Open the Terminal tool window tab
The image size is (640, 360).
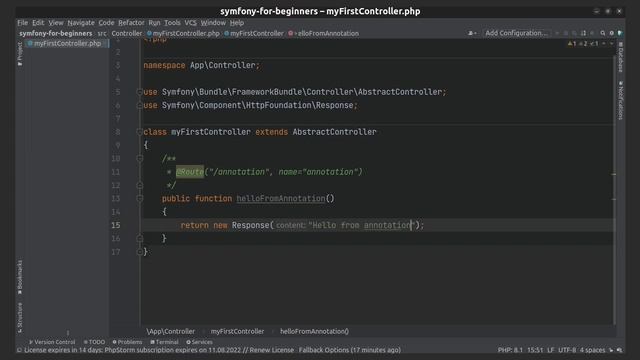tap(164, 342)
